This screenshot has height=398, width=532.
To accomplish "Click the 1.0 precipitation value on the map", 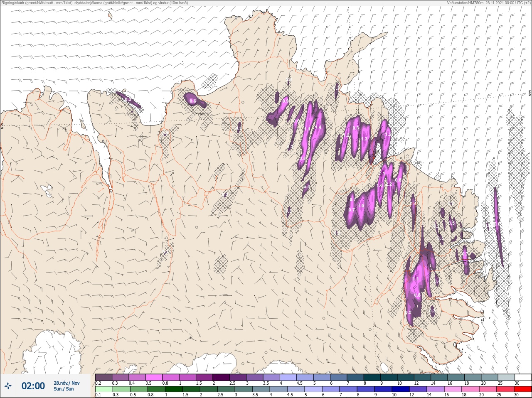I will [361, 206].
